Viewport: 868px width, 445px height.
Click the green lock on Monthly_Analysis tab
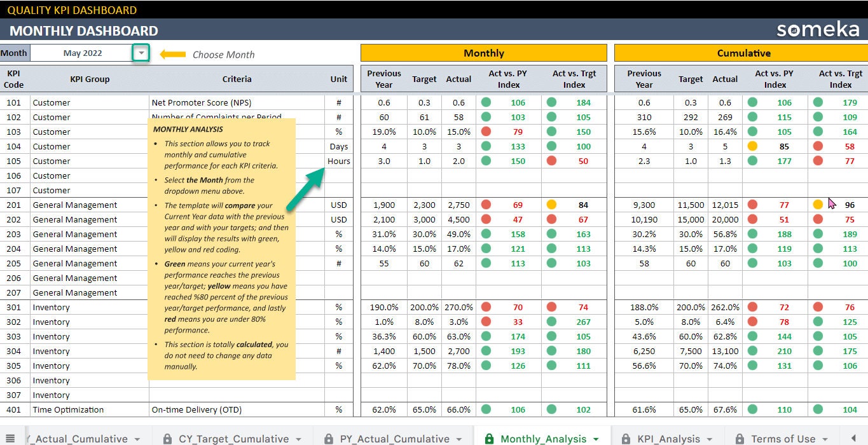tap(490, 439)
